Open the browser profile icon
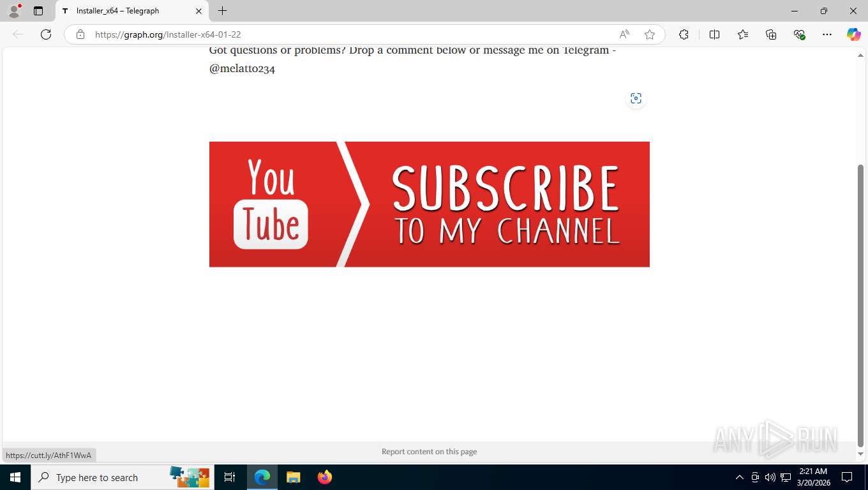Image resolution: width=868 pixels, height=490 pixels. click(14, 11)
